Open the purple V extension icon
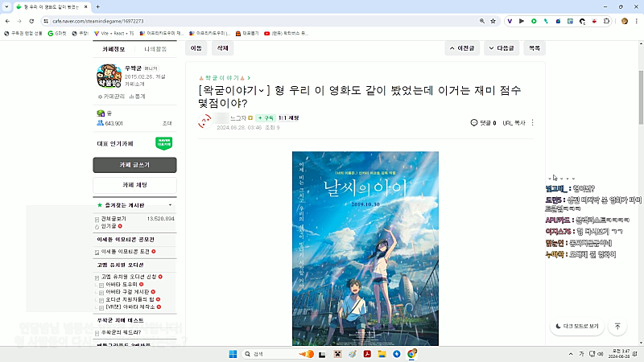 pyautogui.click(x=510, y=21)
